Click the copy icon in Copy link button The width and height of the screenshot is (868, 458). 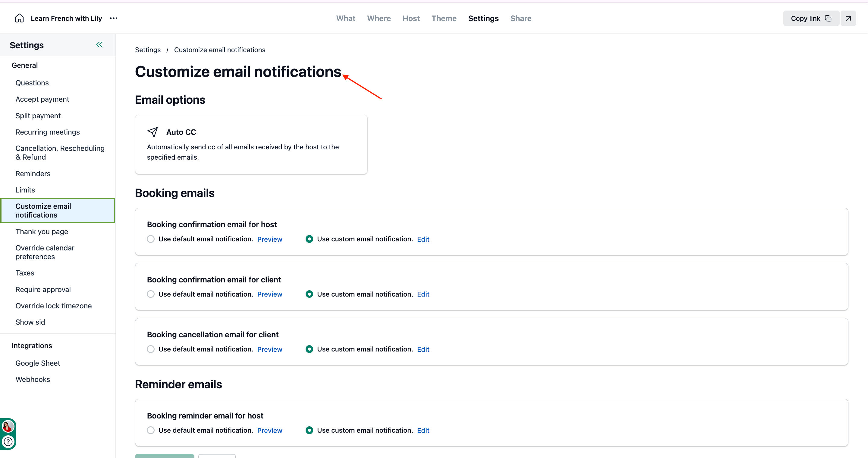pos(828,18)
